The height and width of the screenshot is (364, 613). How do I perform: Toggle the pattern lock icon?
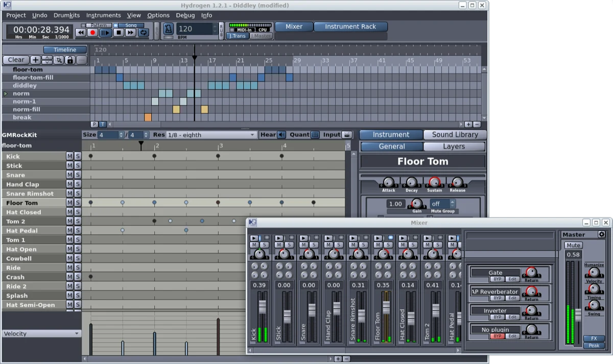click(x=70, y=60)
